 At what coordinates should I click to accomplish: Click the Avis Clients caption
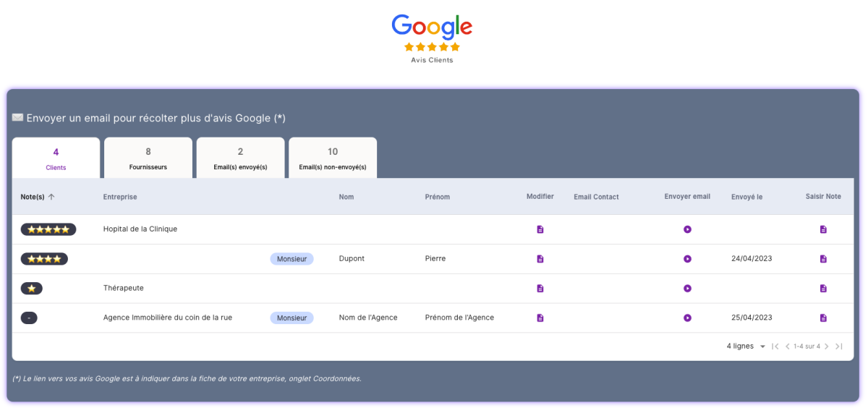pos(432,60)
